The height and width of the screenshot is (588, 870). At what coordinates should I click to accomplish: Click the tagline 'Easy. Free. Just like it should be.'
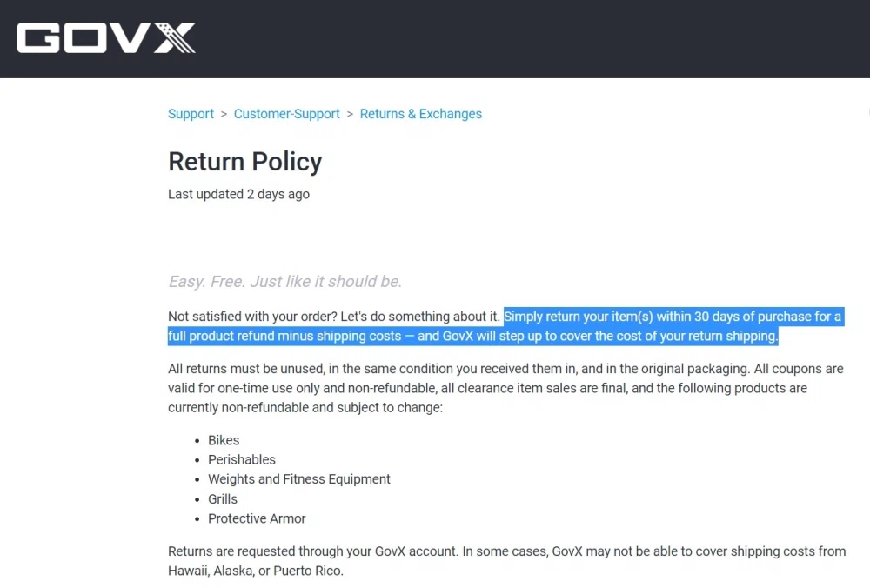[284, 281]
